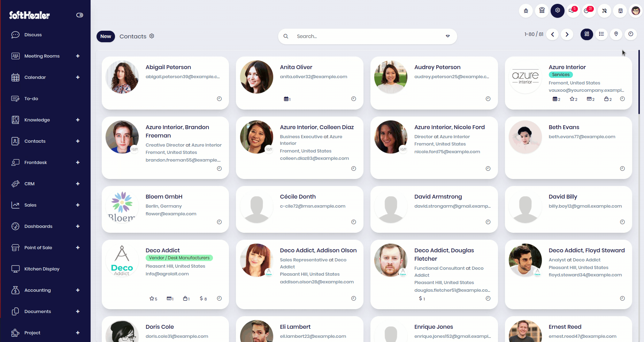Switch to map view of contacts
The height and width of the screenshot is (342, 644).
coord(616,34)
